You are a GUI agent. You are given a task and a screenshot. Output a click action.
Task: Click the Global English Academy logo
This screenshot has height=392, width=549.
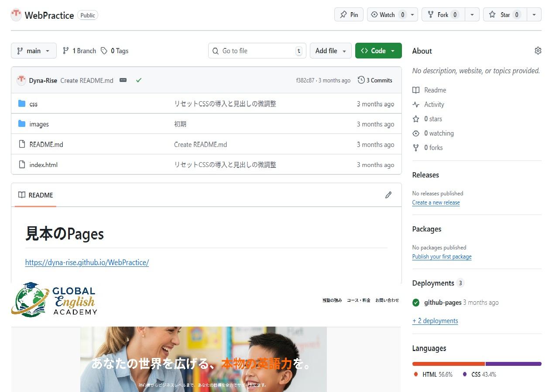point(54,300)
